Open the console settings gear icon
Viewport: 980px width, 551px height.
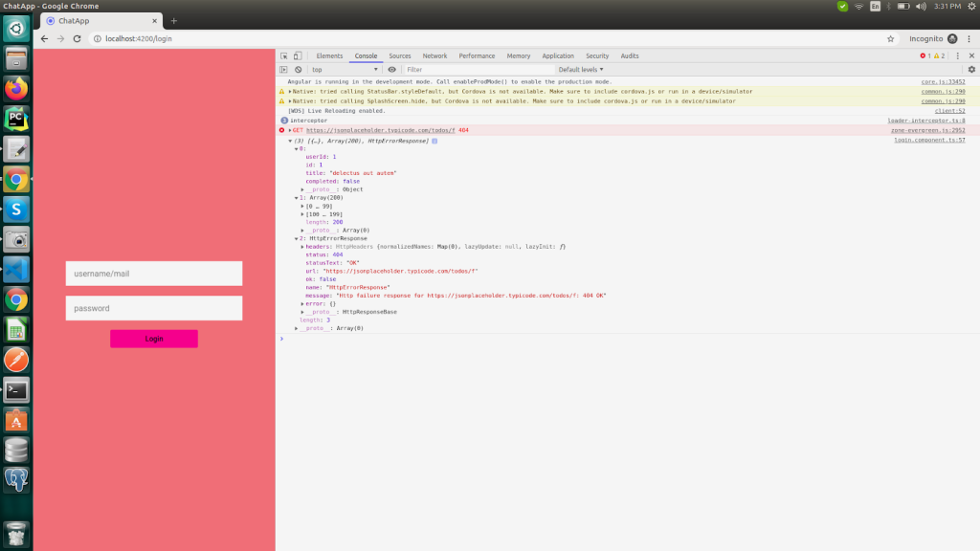pos(971,70)
